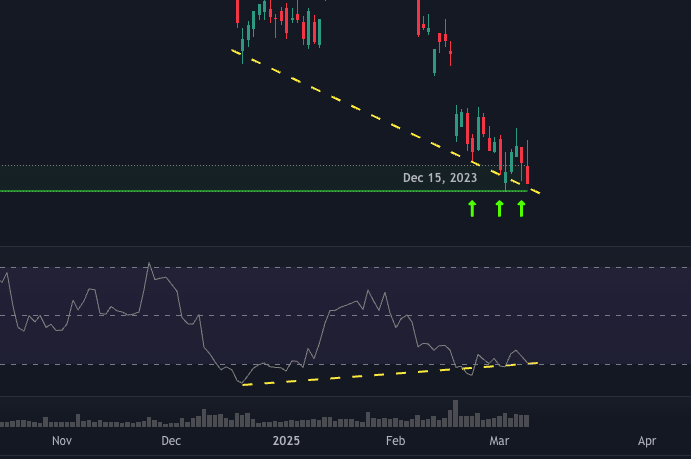Select the Nov time axis label
Image resolution: width=691 pixels, height=459 pixels.
[62, 440]
